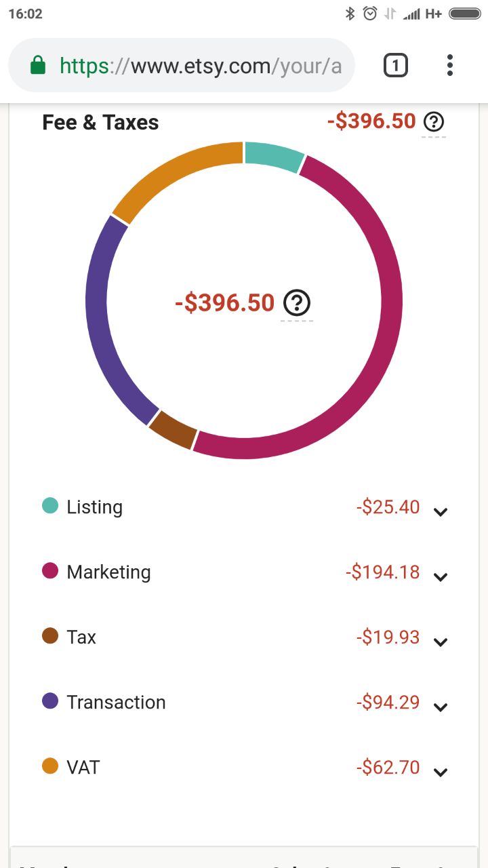Expand the Listing fee details chevron
Screen dimensions: 488x868
click(x=441, y=512)
